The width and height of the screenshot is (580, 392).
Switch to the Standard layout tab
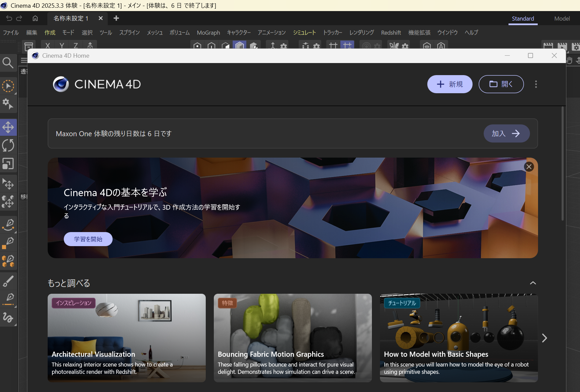[x=523, y=19]
